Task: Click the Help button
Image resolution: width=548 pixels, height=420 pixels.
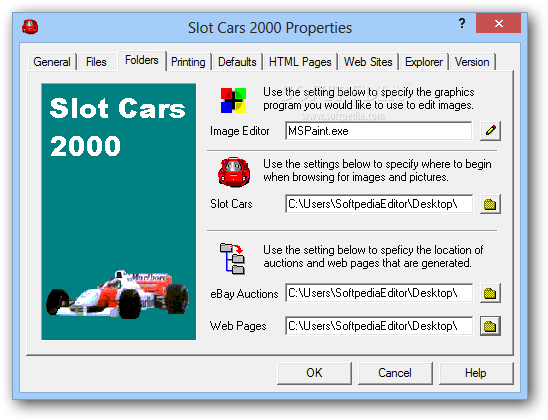Action: (x=476, y=373)
